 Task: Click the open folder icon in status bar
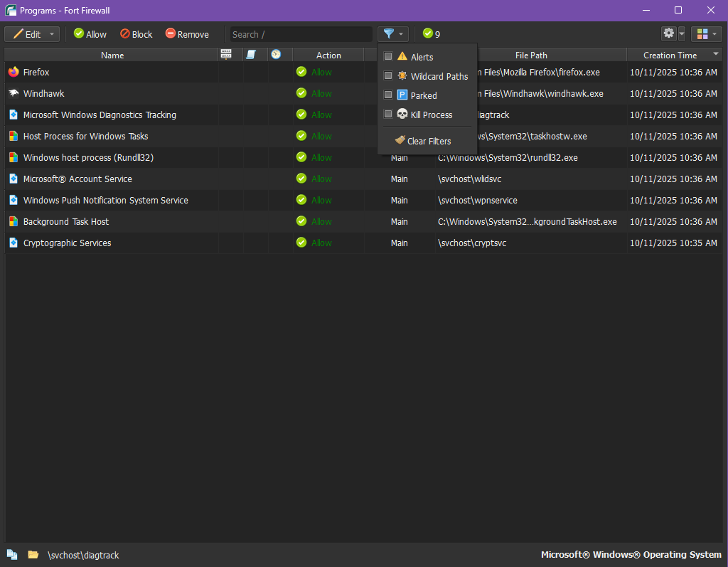[x=33, y=554]
